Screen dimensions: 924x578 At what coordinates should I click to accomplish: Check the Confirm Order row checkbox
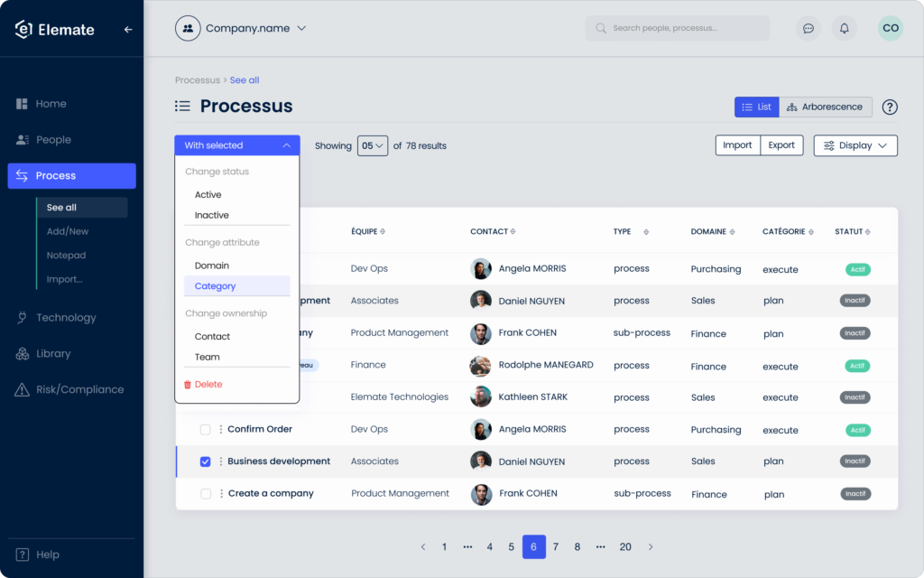point(205,429)
